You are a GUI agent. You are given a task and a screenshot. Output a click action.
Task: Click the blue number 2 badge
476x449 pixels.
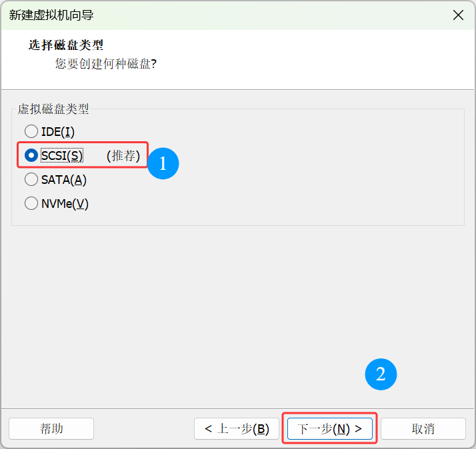coord(381,374)
